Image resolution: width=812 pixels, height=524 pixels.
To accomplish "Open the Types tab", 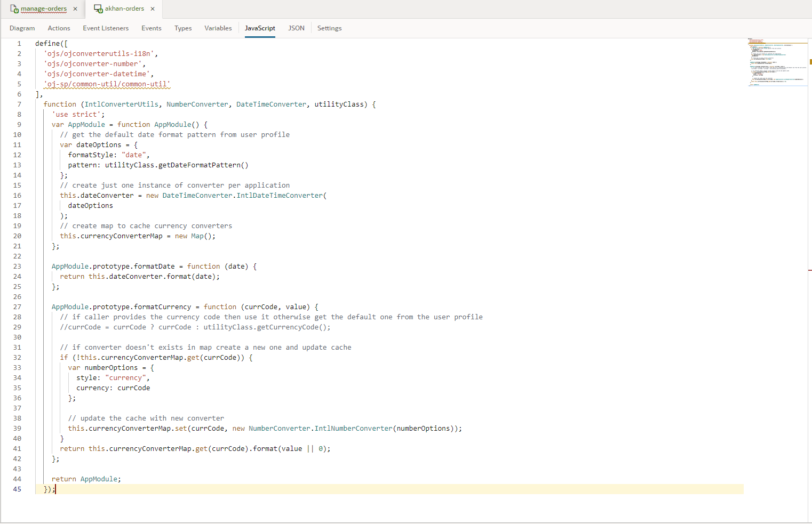I will point(183,28).
